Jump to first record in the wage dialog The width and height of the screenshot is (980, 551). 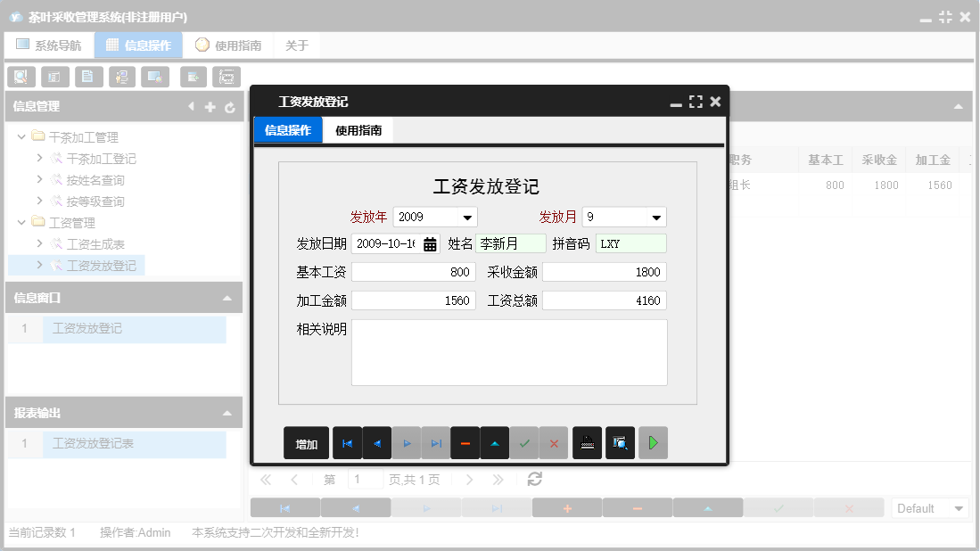pyautogui.click(x=347, y=443)
